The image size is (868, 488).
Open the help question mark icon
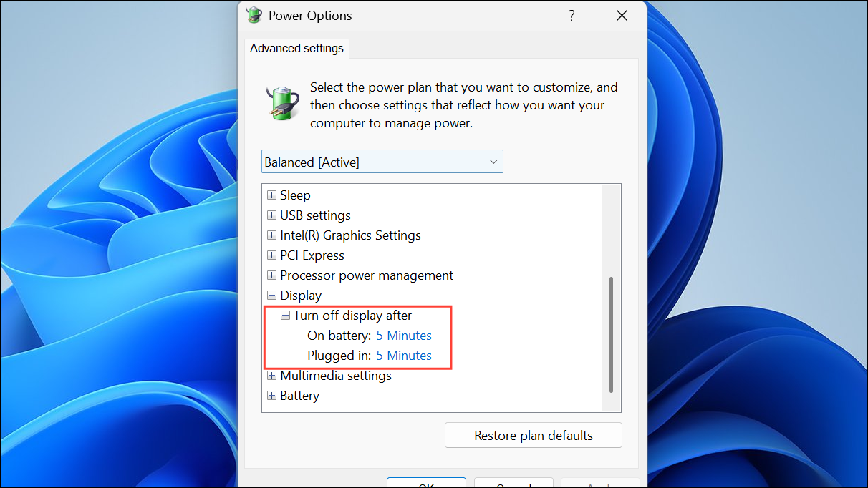(x=571, y=15)
